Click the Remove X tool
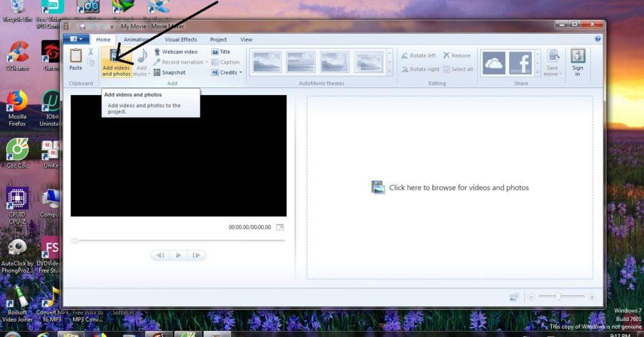This screenshot has height=337, width=644. click(456, 55)
